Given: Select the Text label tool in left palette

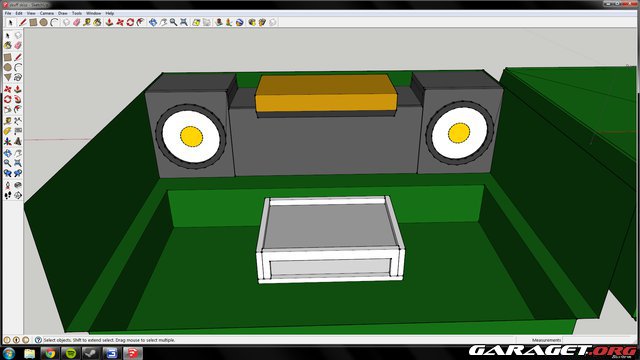Looking at the screenshot, I should (18, 131).
